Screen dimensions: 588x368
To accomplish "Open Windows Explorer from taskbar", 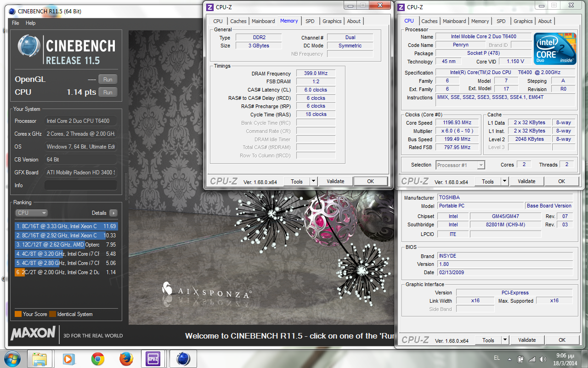I will pos(40,359).
